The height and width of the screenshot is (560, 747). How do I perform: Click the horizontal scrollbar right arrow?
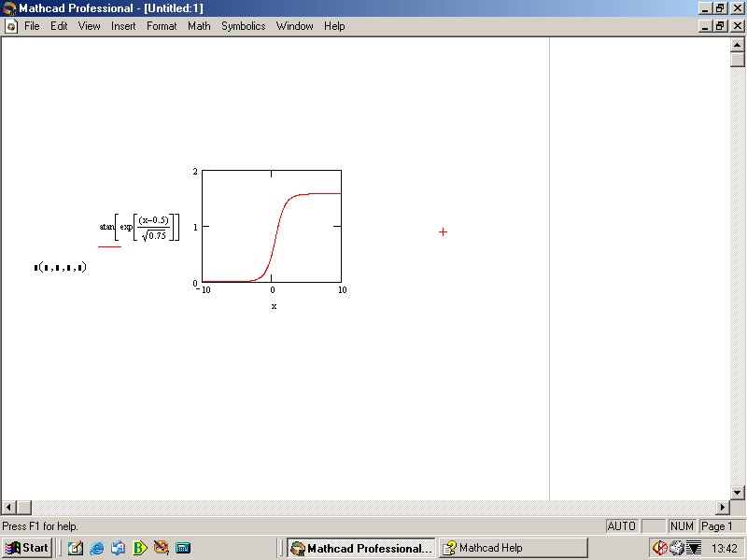722,507
